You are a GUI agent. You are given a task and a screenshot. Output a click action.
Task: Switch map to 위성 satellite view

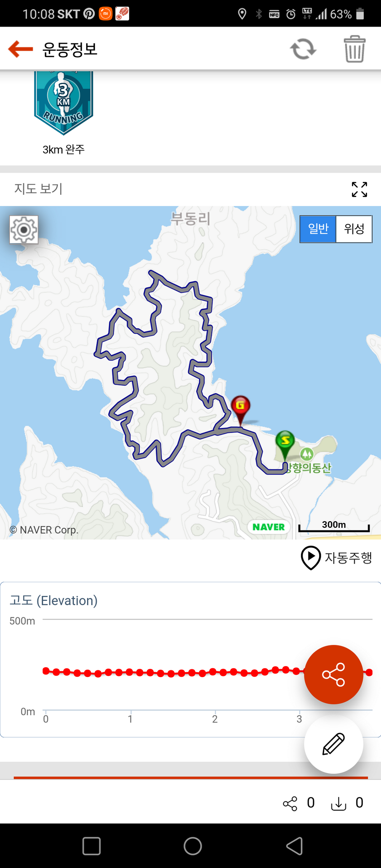pyautogui.click(x=354, y=229)
